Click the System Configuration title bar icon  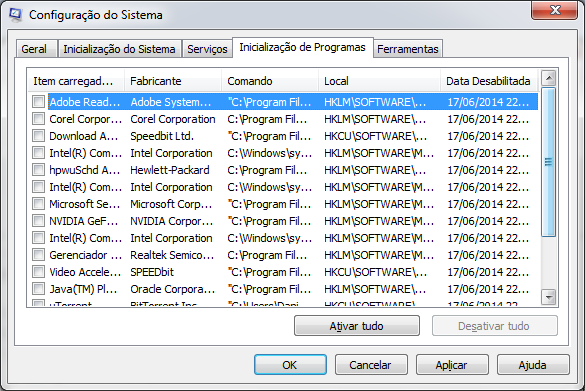15,15
